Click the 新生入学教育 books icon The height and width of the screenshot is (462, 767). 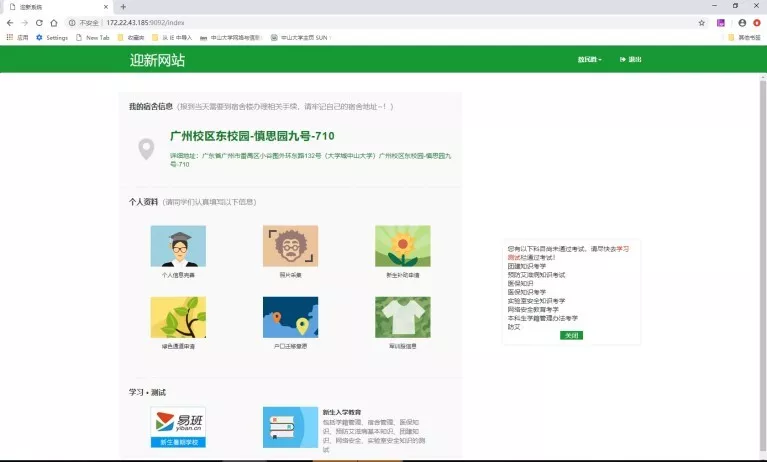pyautogui.click(x=290, y=427)
